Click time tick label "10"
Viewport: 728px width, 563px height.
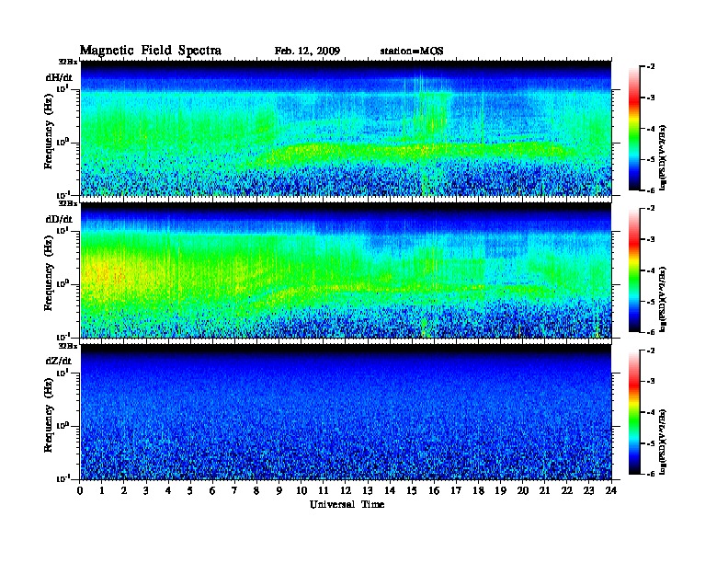(301, 490)
